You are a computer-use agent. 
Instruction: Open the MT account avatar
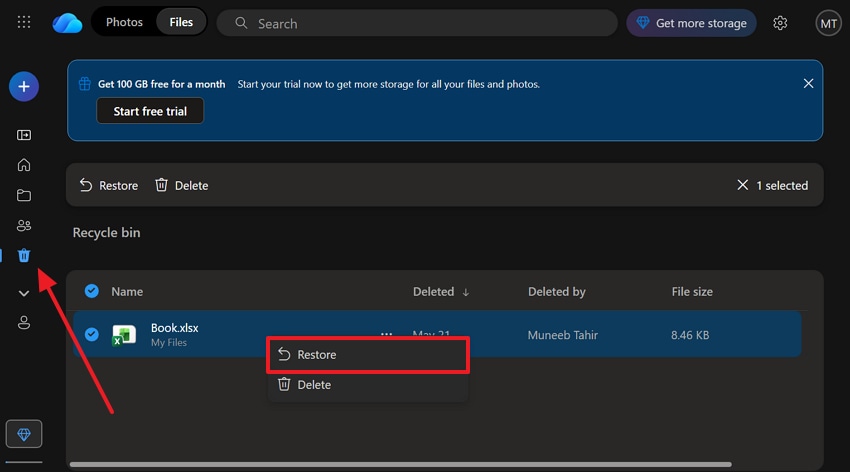coord(828,23)
